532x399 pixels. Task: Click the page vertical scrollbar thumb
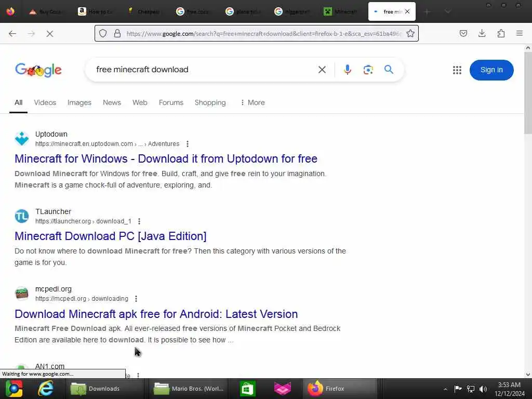tap(528, 92)
